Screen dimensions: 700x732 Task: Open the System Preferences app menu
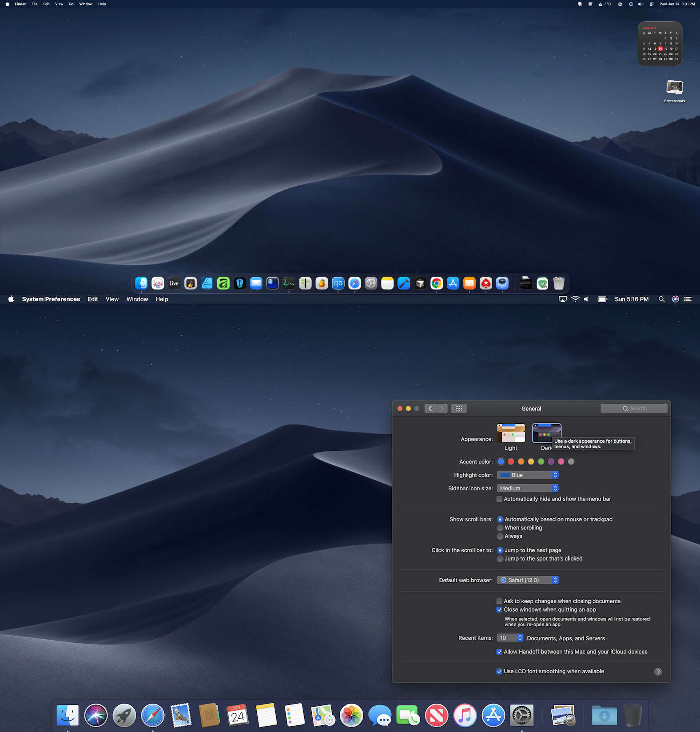[51, 299]
